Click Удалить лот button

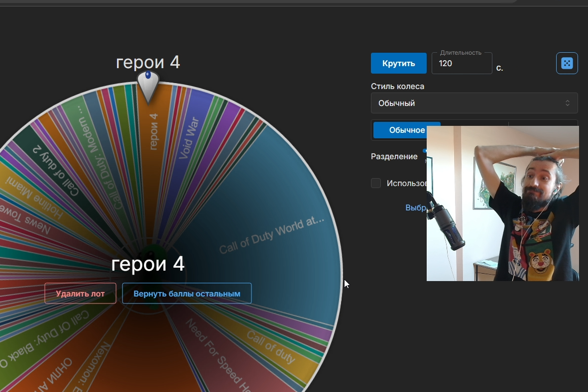tap(80, 294)
